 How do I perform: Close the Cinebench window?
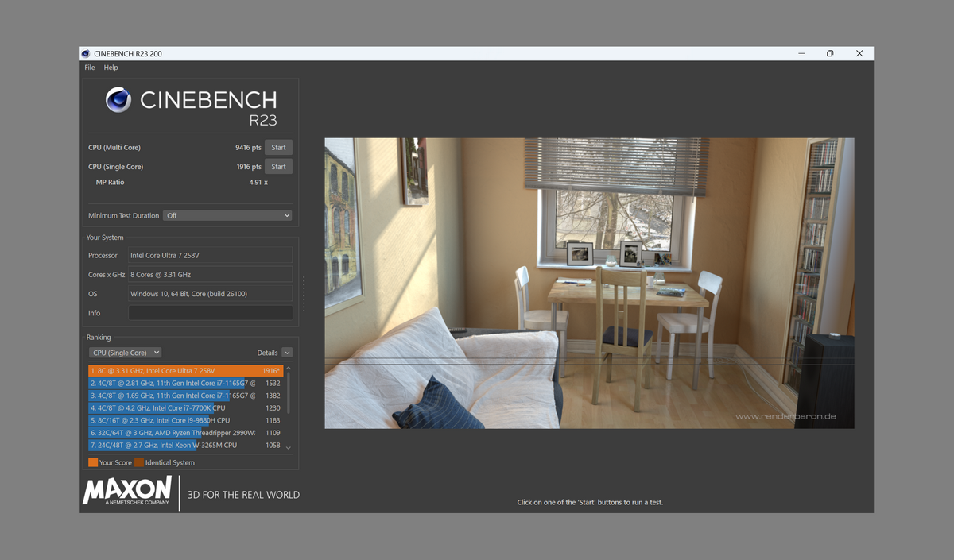click(859, 53)
